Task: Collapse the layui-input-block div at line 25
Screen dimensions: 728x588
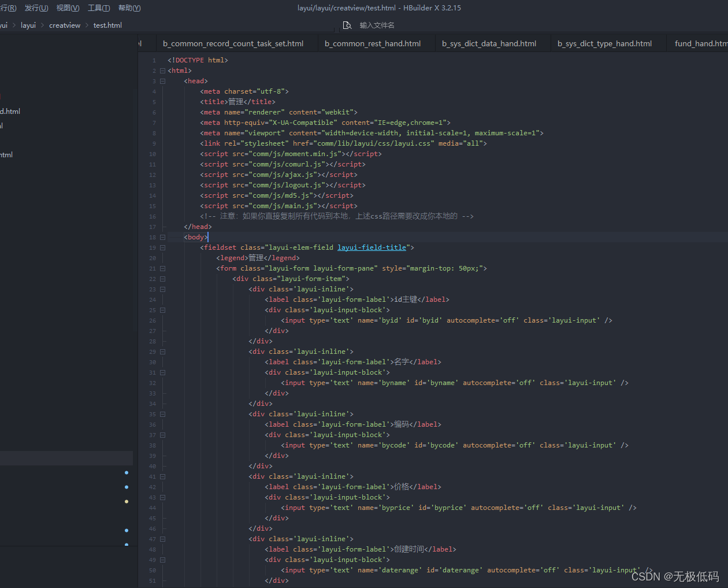Action: click(x=162, y=310)
